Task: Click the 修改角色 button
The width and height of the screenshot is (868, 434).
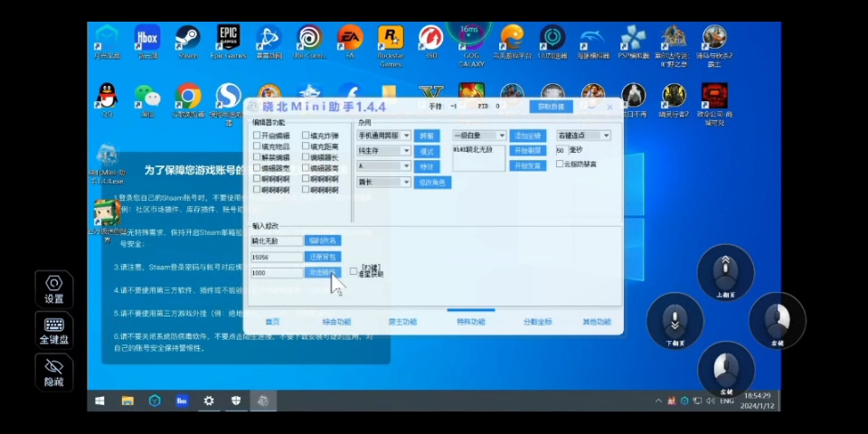Action: click(x=432, y=182)
